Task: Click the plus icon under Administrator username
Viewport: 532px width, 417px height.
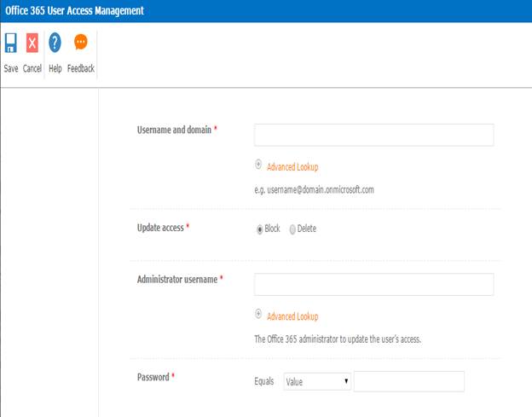Action: [258, 316]
